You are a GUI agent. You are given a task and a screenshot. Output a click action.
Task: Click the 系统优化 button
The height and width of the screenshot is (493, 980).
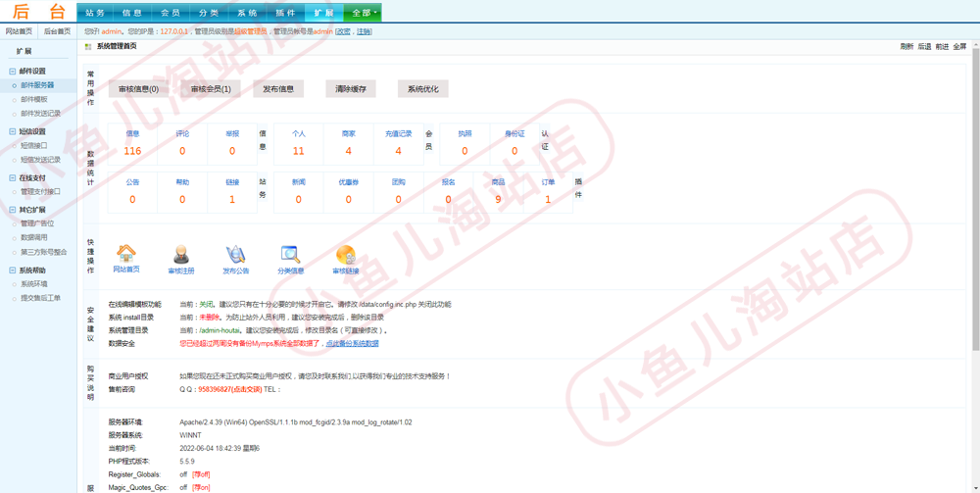(x=423, y=89)
